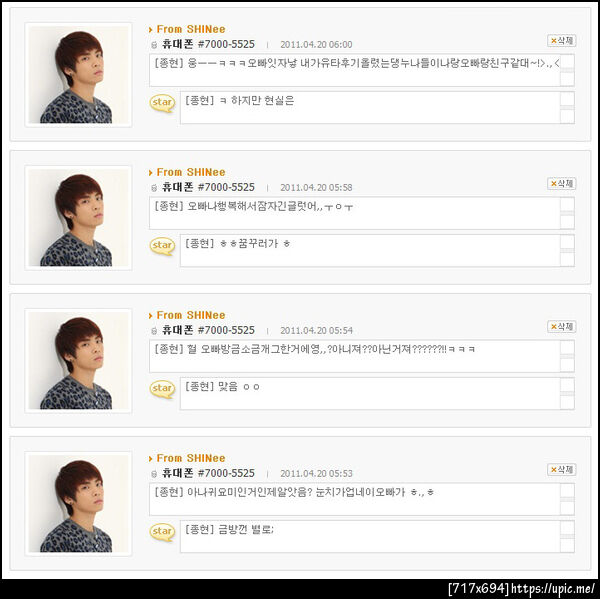Click the profile picture in the last post

[78, 504]
